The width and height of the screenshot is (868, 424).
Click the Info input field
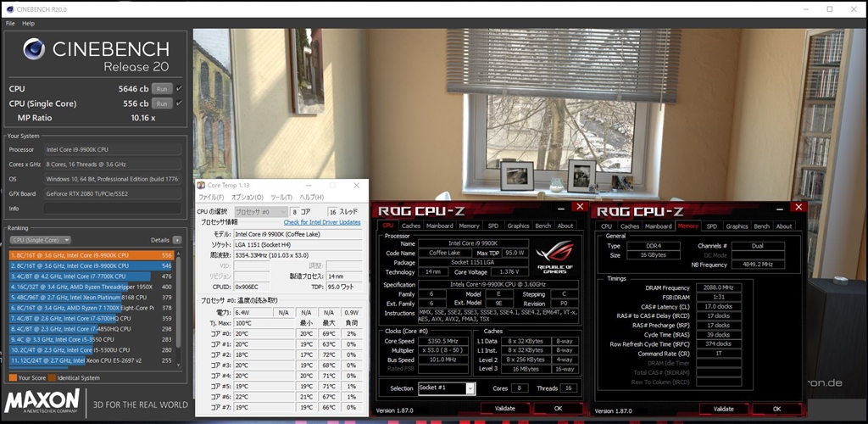coord(113,208)
